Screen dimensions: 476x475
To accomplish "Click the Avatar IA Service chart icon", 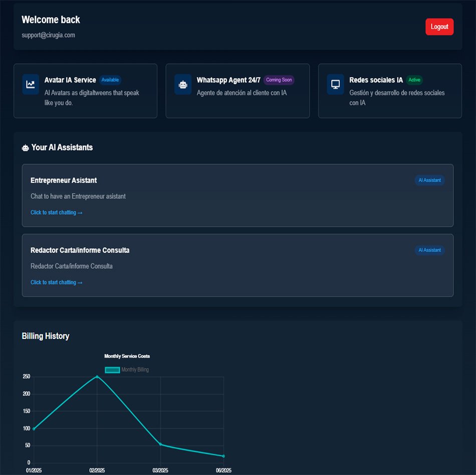I will tap(31, 84).
